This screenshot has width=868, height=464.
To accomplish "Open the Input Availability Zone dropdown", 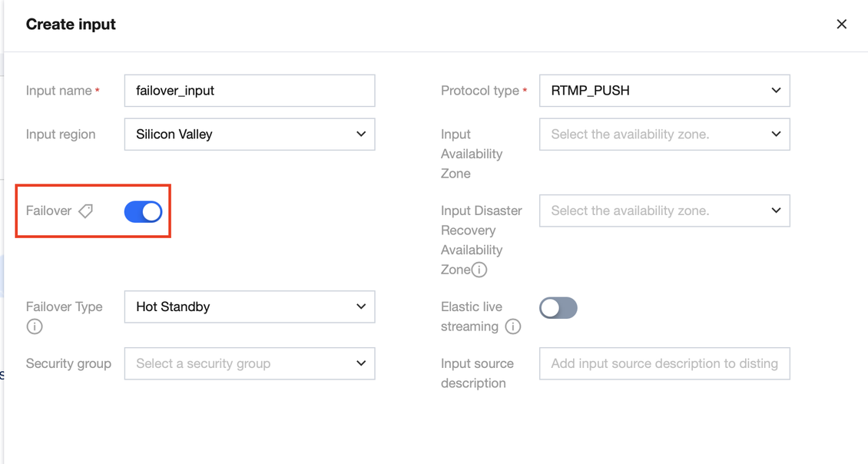I will (664, 134).
